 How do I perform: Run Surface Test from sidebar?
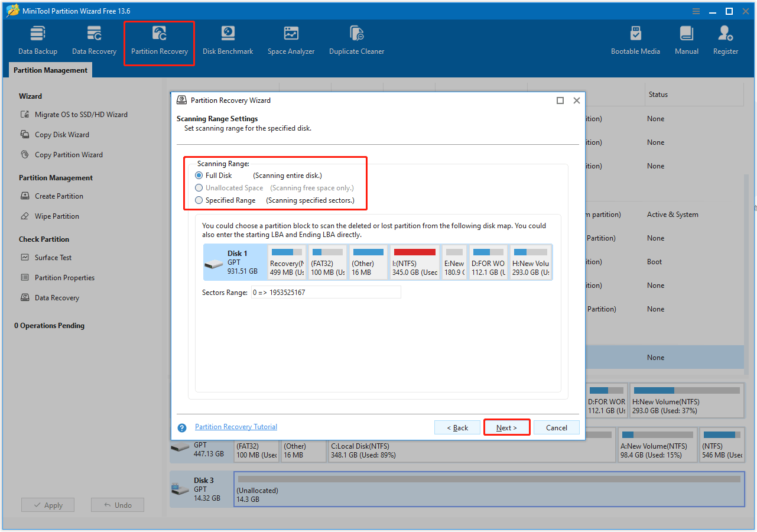pos(47,258)
